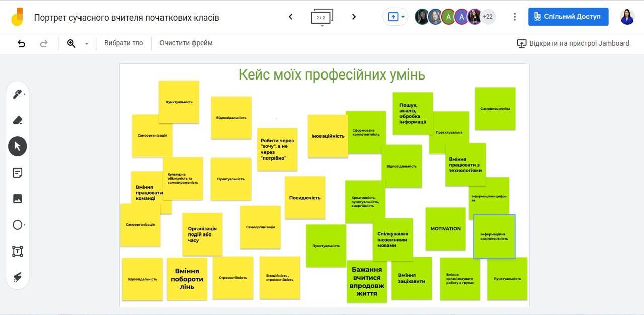
Task: Activate the Select arrow tool
Action: [18, 146]
